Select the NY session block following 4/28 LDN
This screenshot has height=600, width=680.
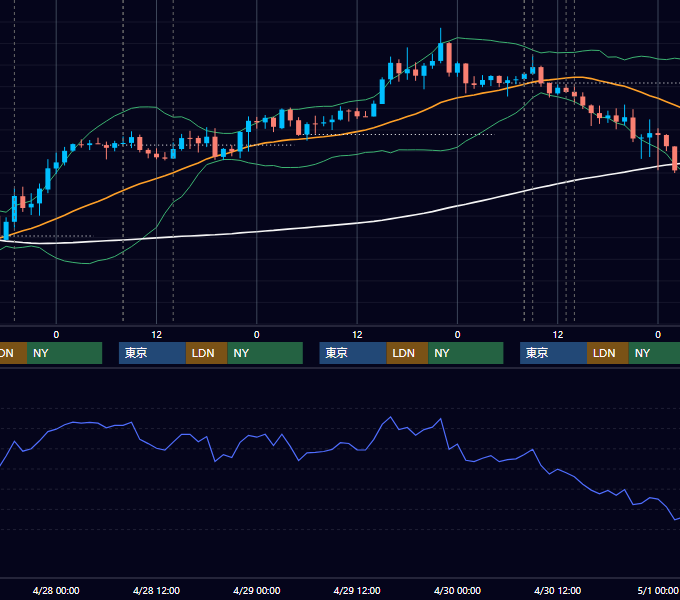coord(265,353)
